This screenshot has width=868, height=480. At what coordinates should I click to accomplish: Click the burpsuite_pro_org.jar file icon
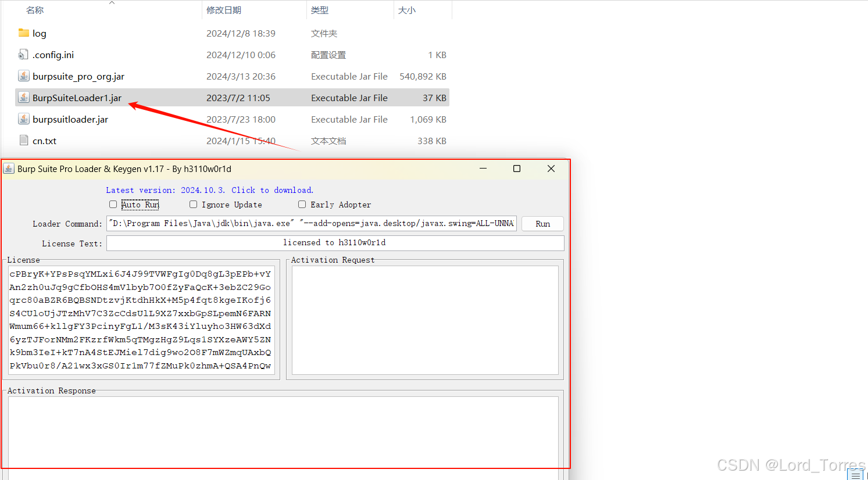pos(24,76)
